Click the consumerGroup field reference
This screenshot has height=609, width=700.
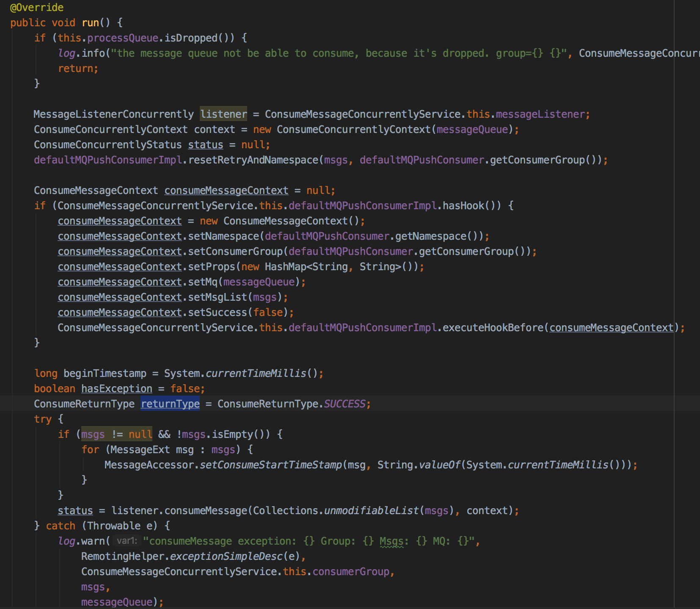351,572
